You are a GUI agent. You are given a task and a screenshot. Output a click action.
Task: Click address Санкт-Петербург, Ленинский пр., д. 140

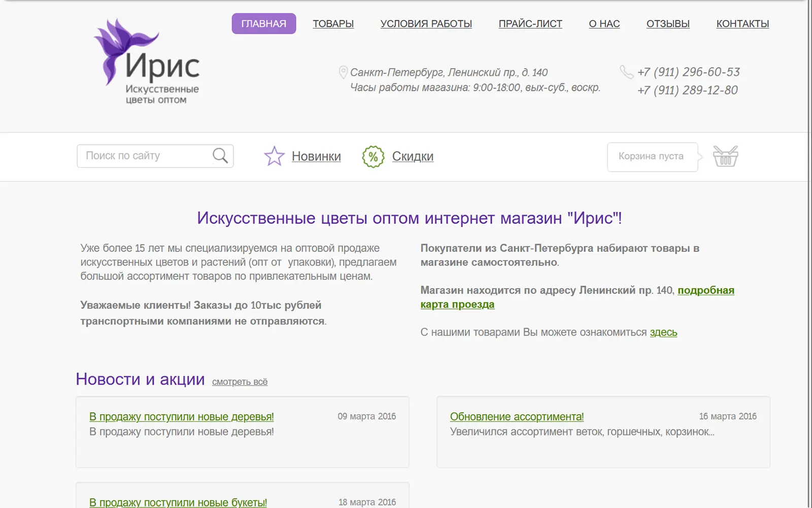pos(449,73)
